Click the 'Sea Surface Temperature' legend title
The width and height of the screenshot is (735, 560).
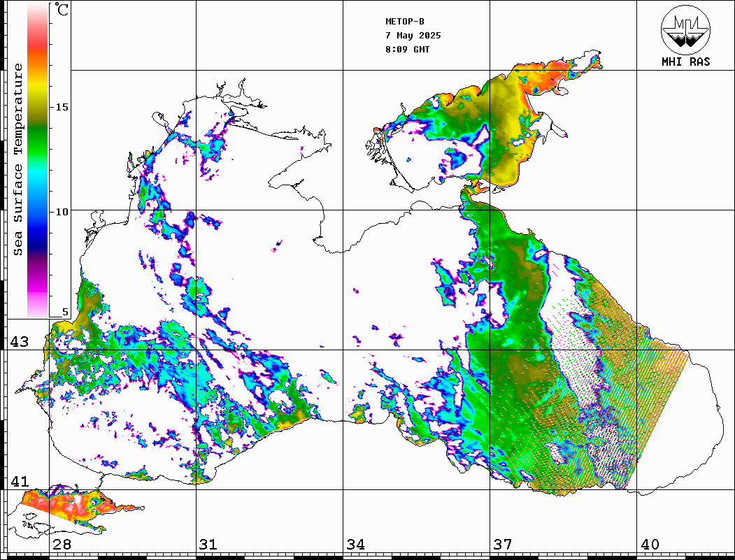17,160
